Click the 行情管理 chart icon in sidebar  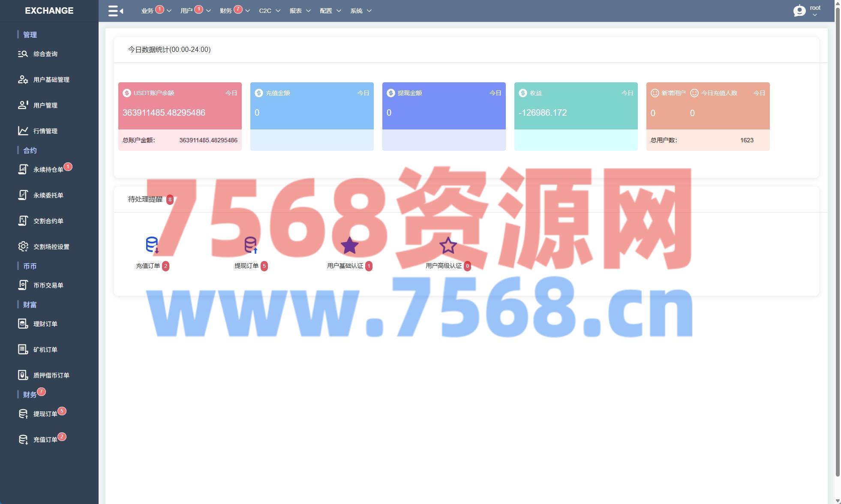23,131
